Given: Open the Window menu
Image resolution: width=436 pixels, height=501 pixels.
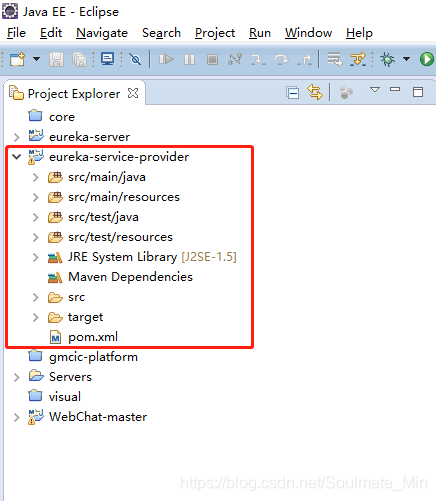Looking at the screenshot, I should (x=308, y=33).
